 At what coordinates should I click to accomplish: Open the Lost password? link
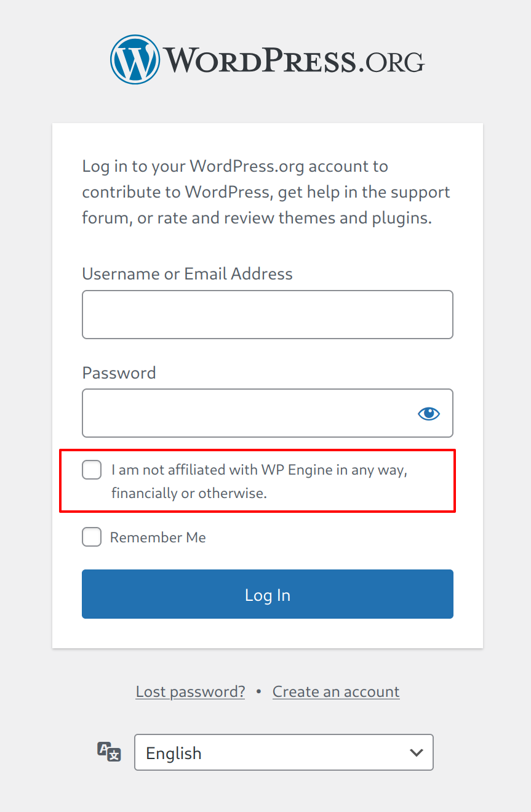(190, 692)
